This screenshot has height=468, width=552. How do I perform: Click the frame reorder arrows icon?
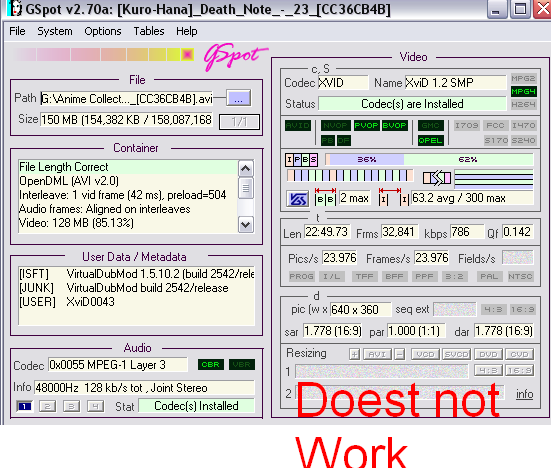(437, 177)
